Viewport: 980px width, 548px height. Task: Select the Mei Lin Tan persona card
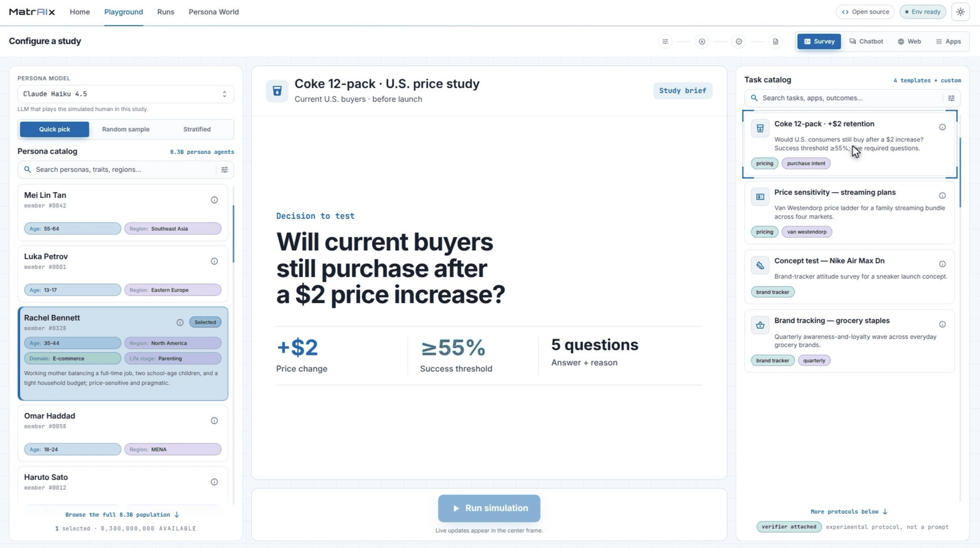[x=122, y=213]
